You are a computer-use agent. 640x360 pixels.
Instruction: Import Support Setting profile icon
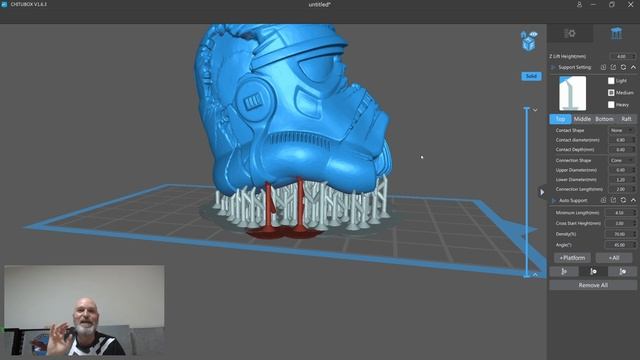click(603, 67)
